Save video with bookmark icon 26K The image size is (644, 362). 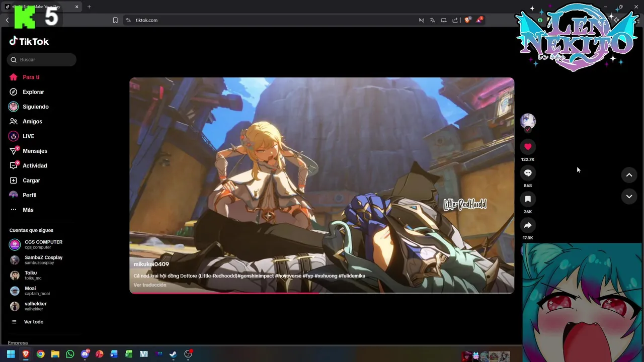click(528, 199)
